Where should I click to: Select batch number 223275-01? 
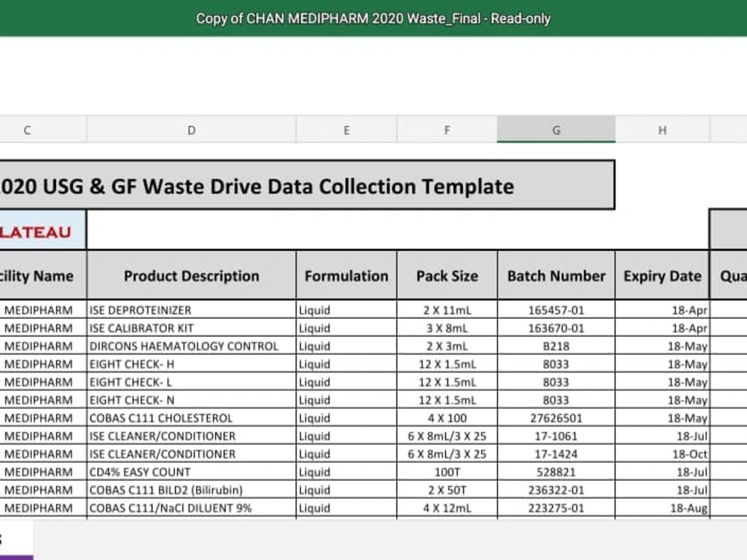click(x=556, y=508)
